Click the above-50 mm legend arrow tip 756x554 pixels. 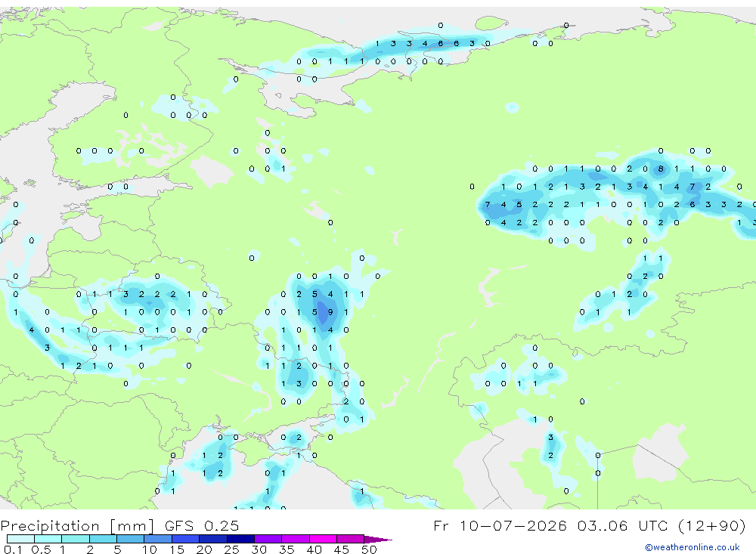(x=379, y=539)
